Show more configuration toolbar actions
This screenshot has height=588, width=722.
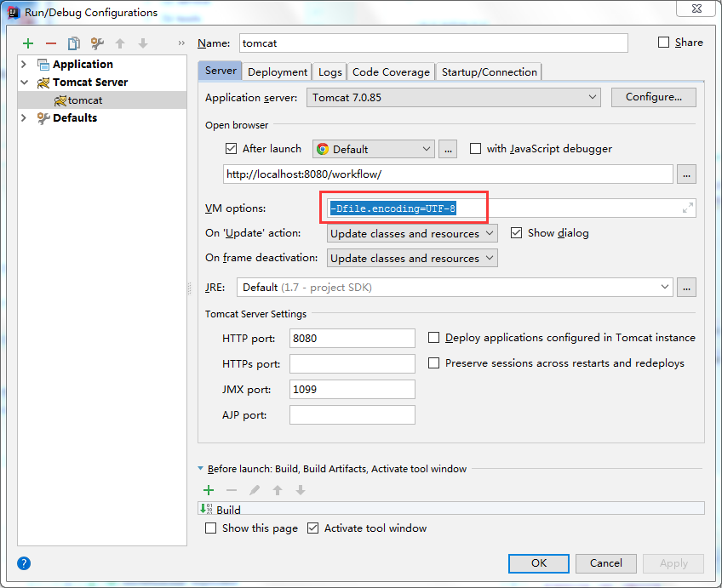[x=181, y=43]
